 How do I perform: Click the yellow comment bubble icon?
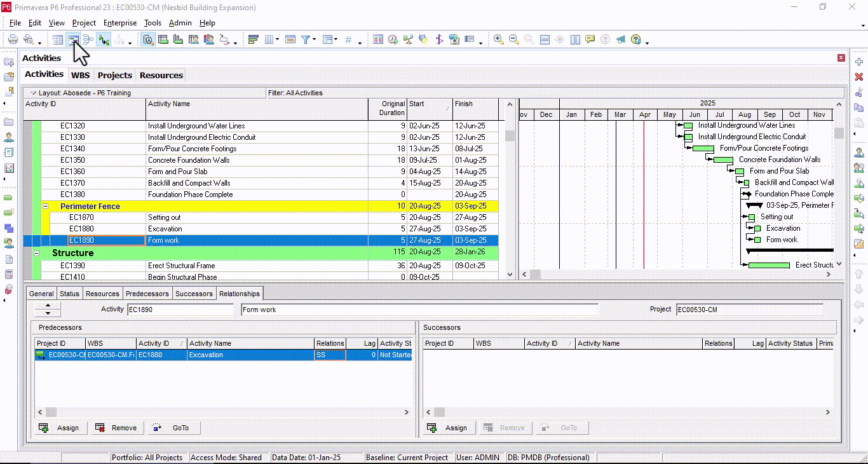click(x=590, y=39)
